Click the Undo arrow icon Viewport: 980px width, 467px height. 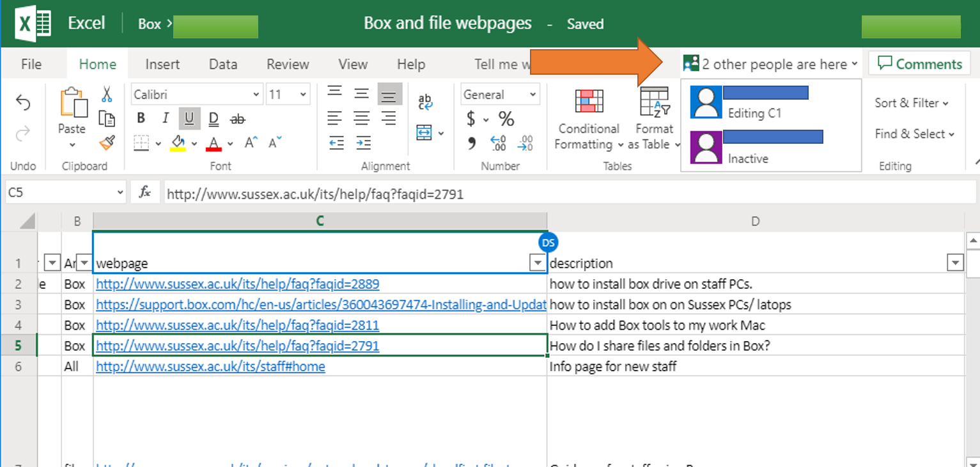23,102
